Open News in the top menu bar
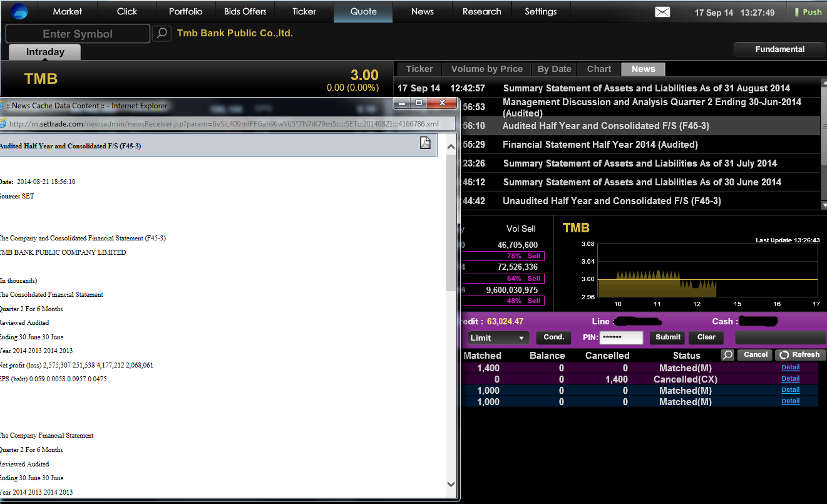Screen dimensions: 827x504 (x=423, y=12)
